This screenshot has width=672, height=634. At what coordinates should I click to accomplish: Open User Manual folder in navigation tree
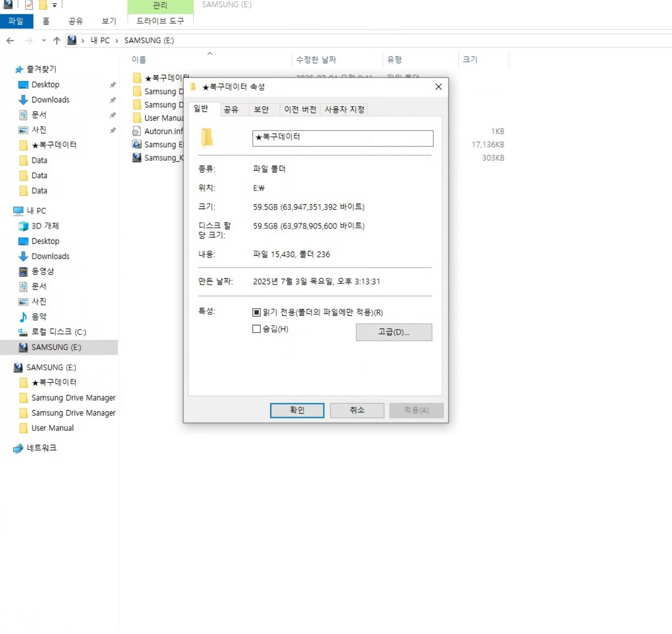pos(52,428)
